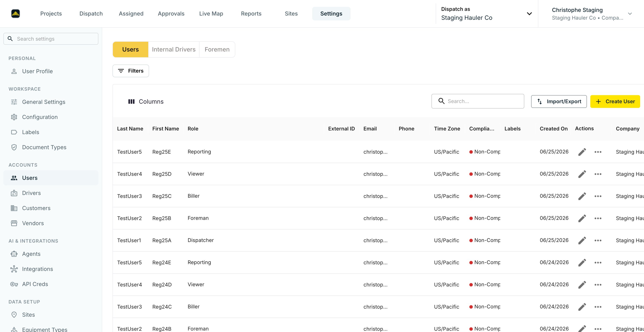Go to Approvals in top navigation
The width and height of the screenshot is (644, 332).
(x=171, y=13)
